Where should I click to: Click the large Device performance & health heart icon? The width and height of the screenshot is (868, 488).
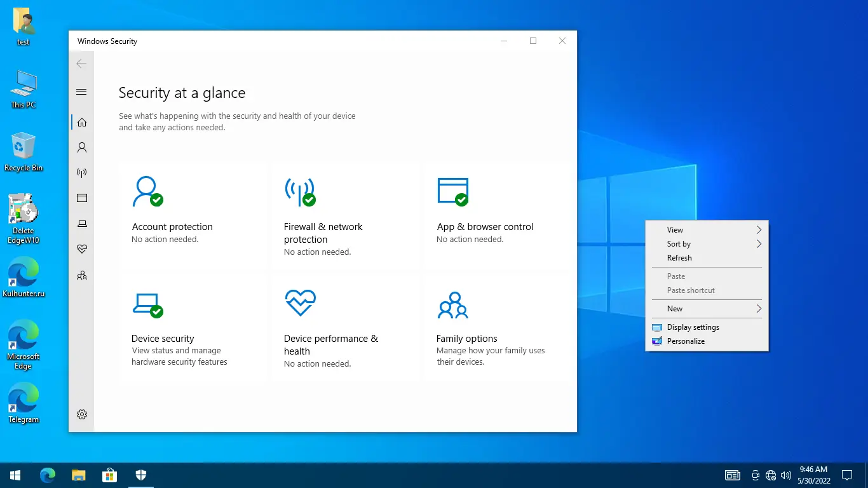point(300,303)
